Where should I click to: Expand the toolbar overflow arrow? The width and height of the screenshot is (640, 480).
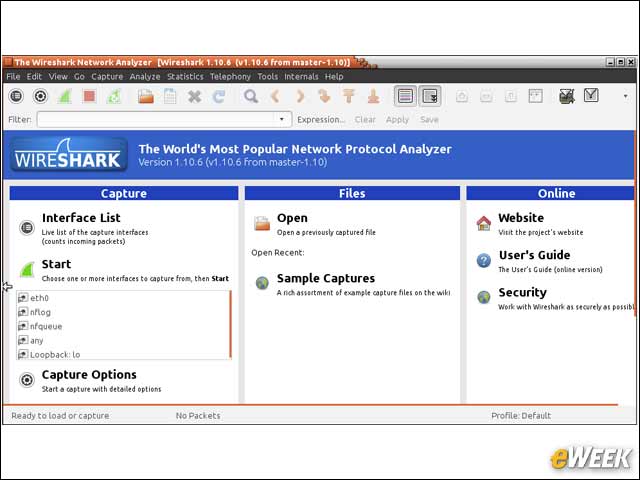[625, 96]
